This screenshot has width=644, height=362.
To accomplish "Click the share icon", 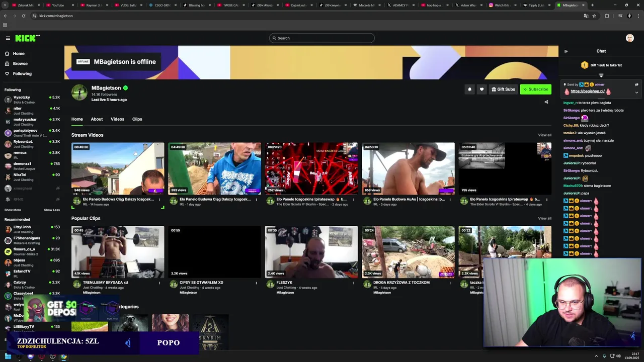I will click(546, 102).
